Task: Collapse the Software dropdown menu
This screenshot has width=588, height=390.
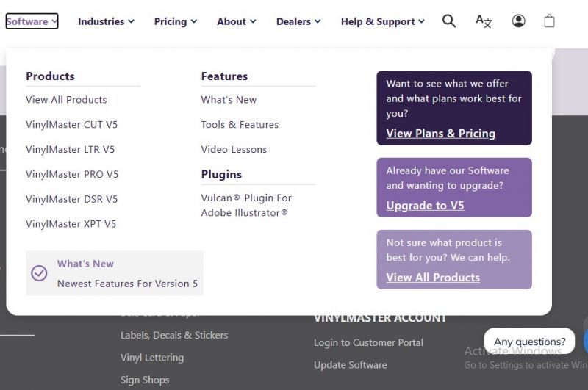Action: (32, 21)
